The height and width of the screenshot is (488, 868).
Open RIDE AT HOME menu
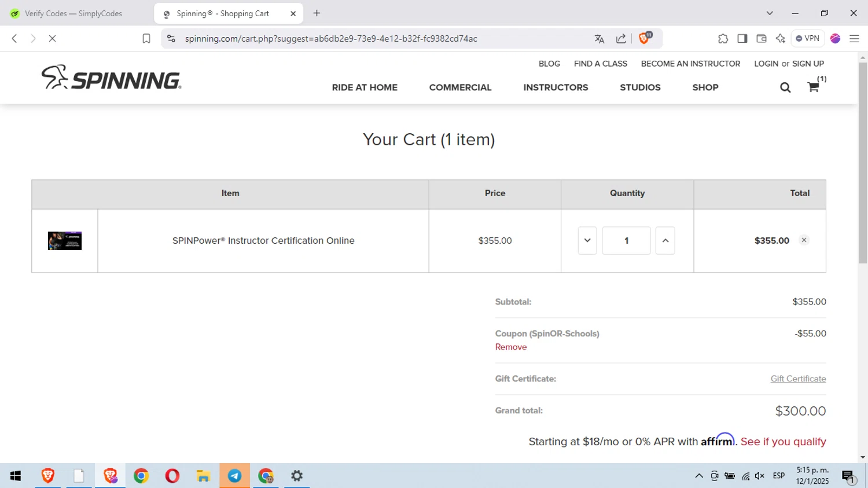click(365, 87)
